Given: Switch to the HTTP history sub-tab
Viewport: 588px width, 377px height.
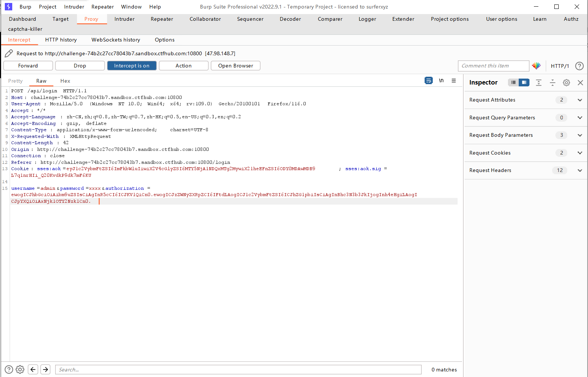Looking at the screenshot, I should click(61, 40).
